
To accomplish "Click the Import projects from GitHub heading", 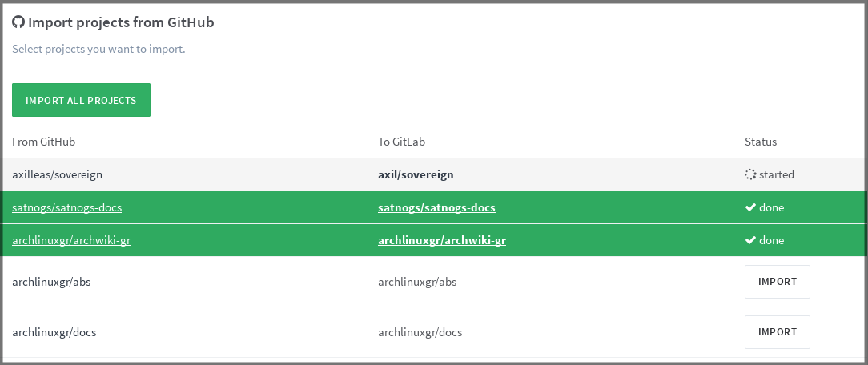I will coord(121,22).
